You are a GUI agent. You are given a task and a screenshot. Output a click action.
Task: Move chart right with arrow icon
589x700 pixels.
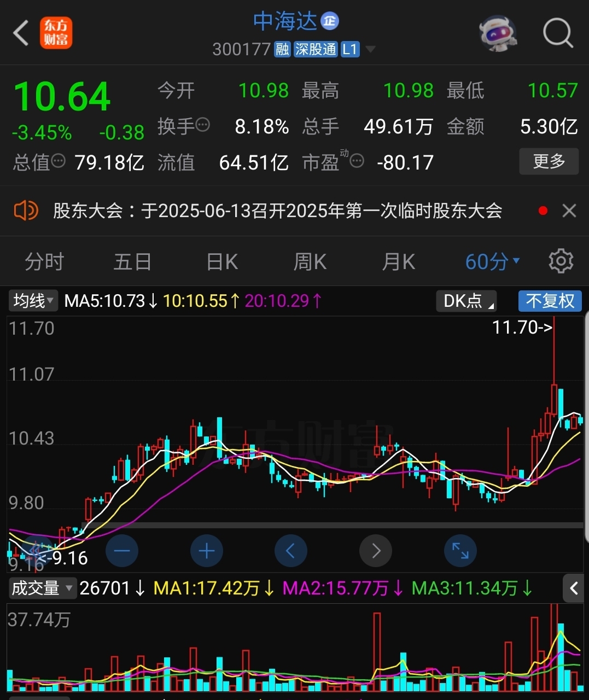click(x=376, y=551)
